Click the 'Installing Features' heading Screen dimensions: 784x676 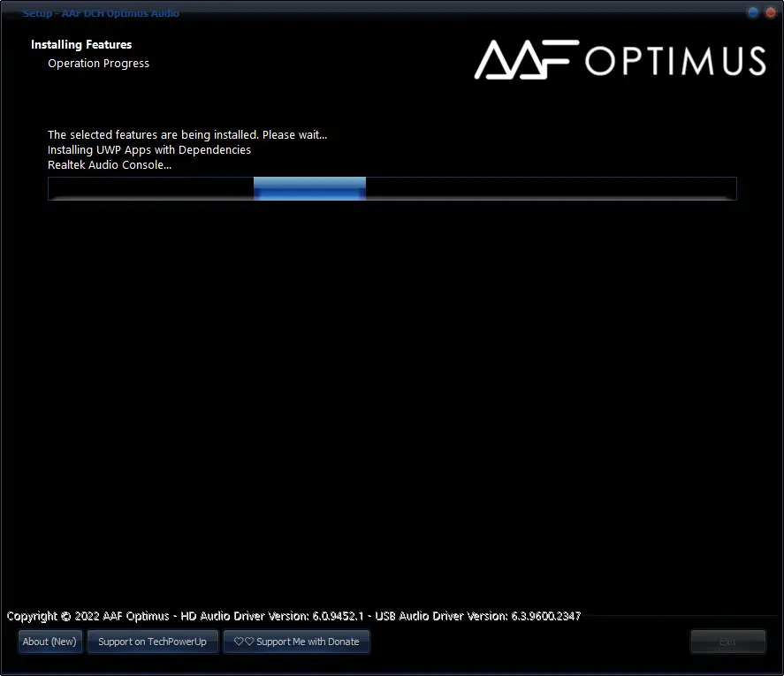pos(81,44)
